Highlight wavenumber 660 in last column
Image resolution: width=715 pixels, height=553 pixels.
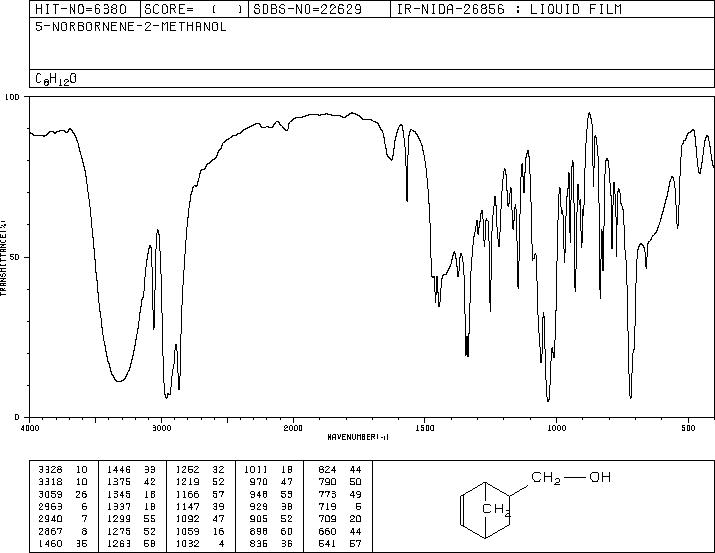tap(327, 532)
